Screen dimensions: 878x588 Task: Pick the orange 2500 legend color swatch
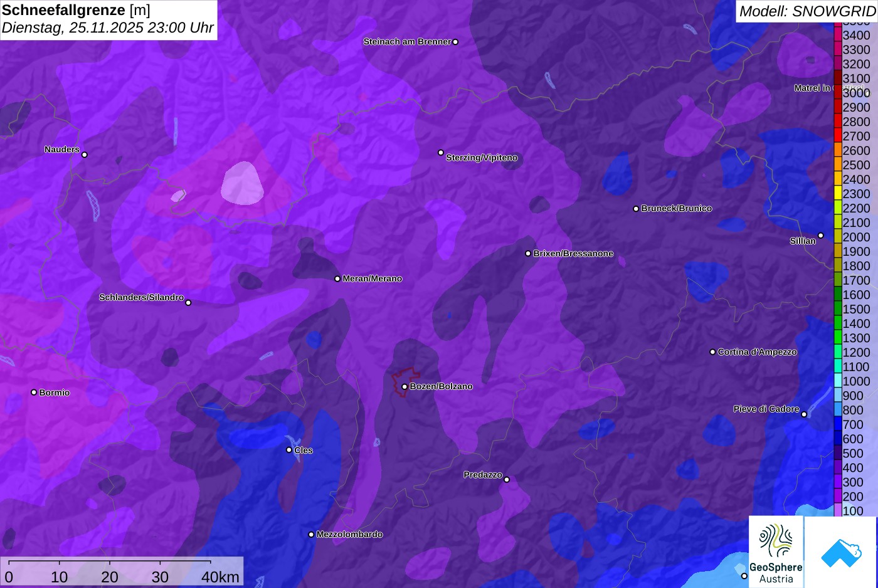(x=837, y=165)
